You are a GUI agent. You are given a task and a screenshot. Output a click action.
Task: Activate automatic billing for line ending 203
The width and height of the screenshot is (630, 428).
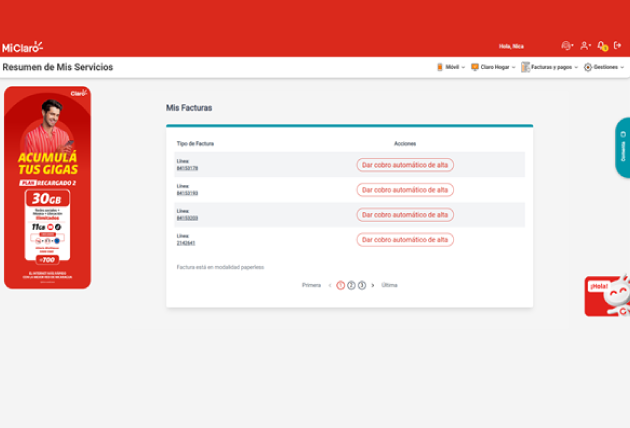pos(405,215)
